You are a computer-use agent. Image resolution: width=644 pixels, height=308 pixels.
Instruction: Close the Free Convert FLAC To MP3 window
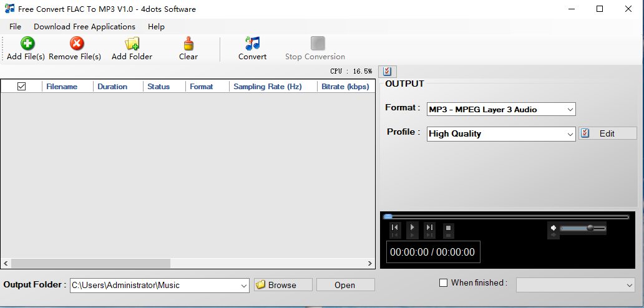[x=628, y=9]
